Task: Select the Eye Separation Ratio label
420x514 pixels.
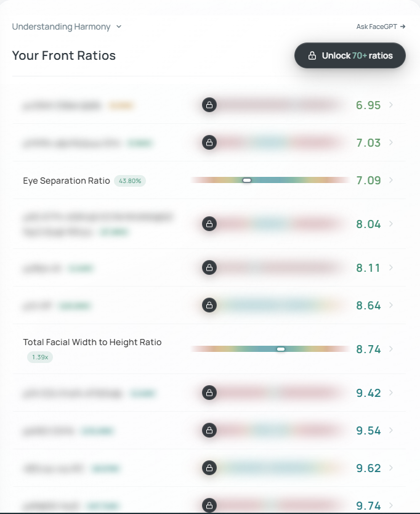Action: (67, 181)
